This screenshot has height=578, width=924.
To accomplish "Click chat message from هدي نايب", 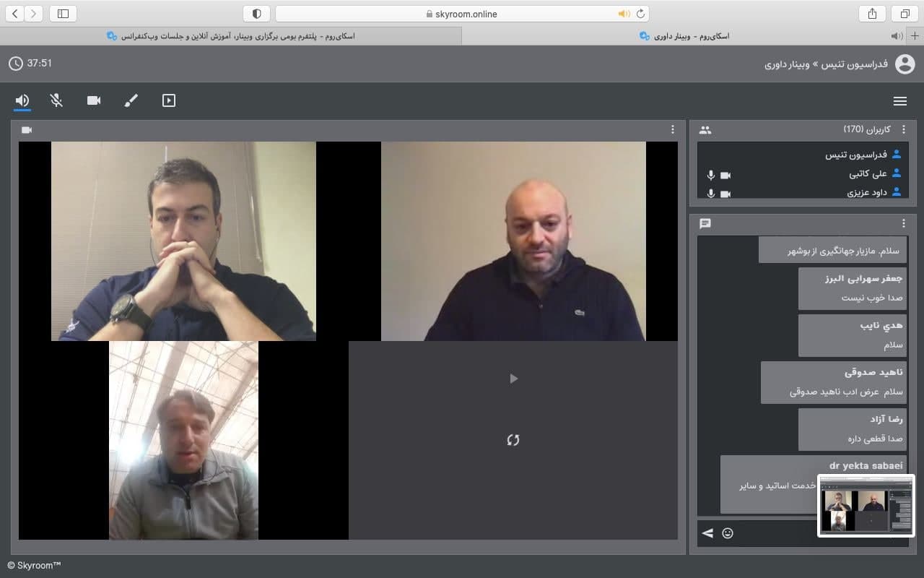I will [x=853, y=335].
